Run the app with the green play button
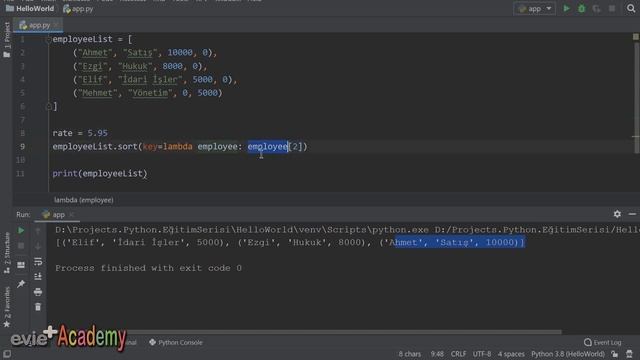640x360 pixels. [566, 8]
